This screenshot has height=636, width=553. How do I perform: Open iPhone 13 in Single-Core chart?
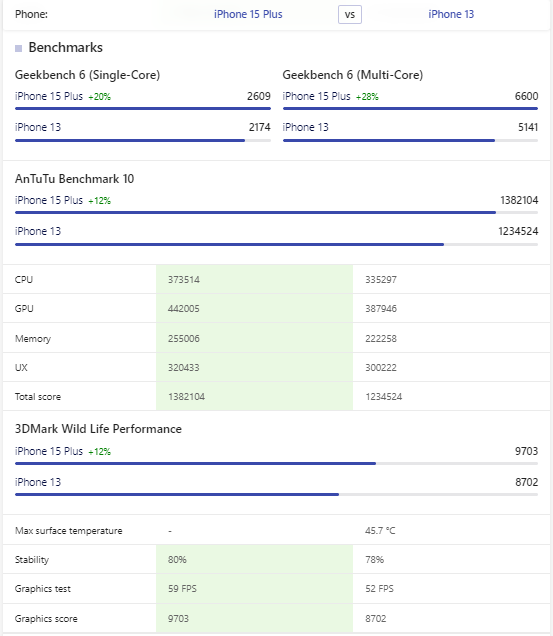coord(38,127)
